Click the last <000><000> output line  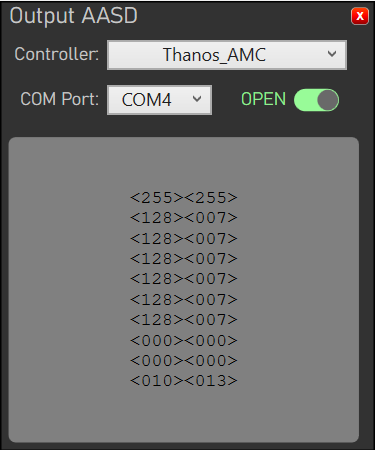[x=184, y=360]
